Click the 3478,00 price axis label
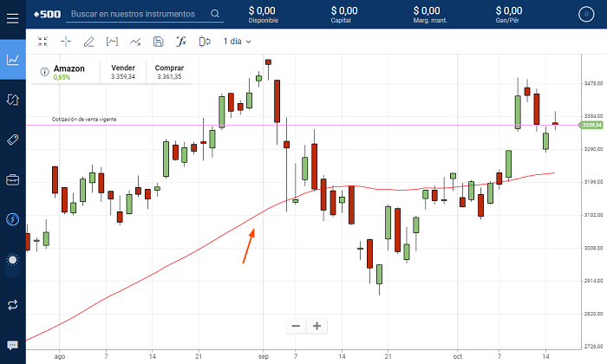The width and height of the screenshot is (607, 364). pyautogui.click(x=593, y=83)
